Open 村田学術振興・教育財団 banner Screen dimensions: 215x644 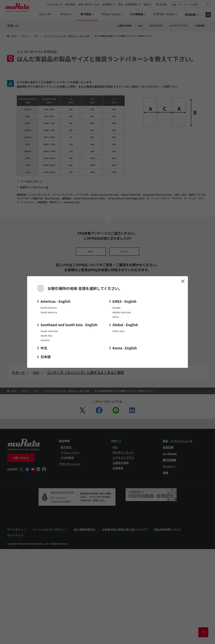[x=151, y=495]
